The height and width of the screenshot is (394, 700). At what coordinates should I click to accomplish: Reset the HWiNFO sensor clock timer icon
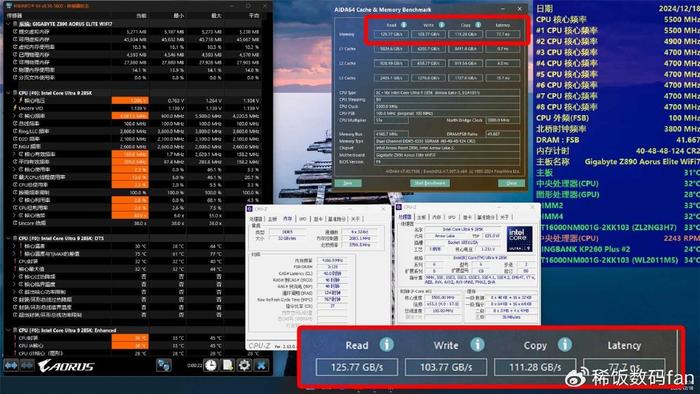point(210,365)
